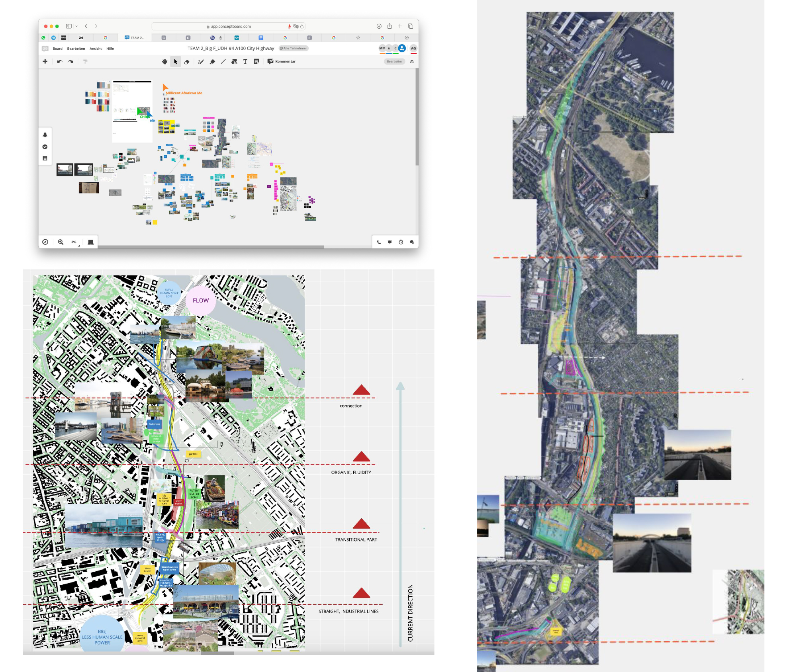The image size is (789, 672).
Task: Open the 3% zoom level dropdown
Action: coord(74,242)
